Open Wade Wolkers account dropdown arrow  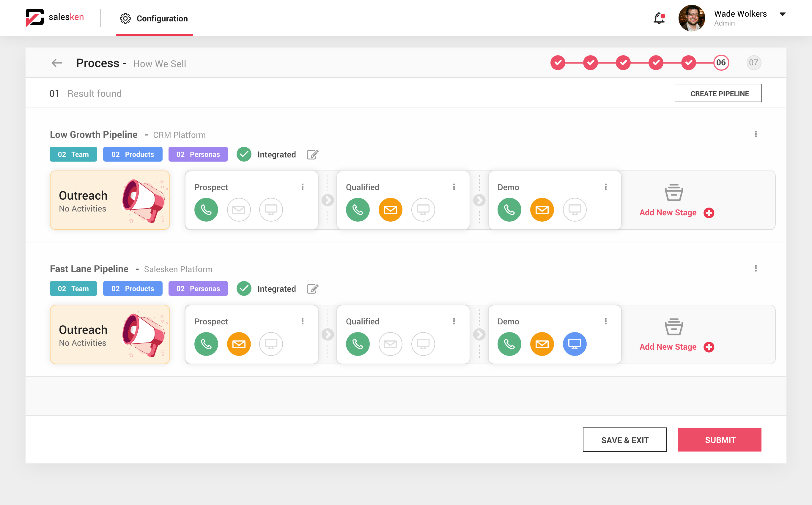click(782, 14)
